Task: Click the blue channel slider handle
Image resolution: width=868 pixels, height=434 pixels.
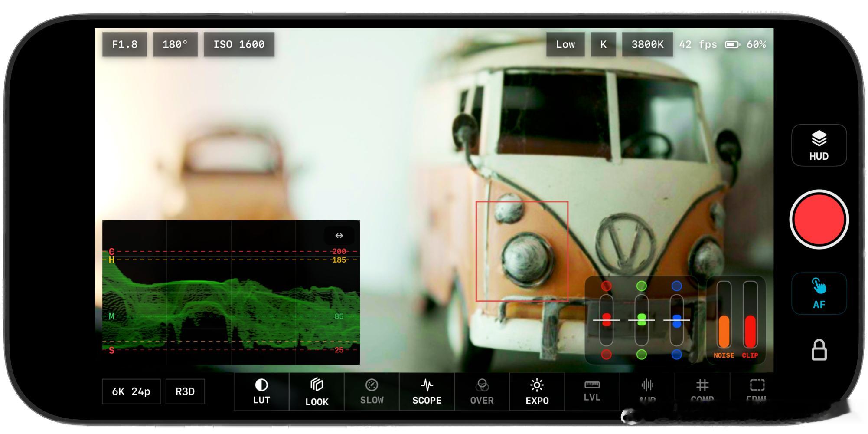Action: (677, 321)
